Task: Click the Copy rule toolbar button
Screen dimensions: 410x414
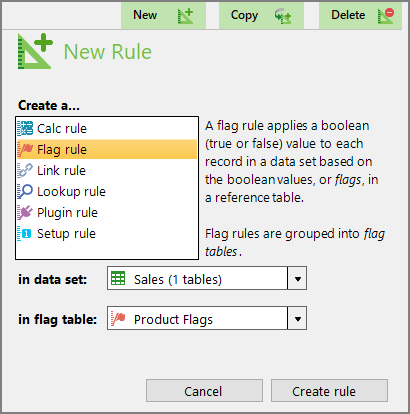Action: coord(261,15)
